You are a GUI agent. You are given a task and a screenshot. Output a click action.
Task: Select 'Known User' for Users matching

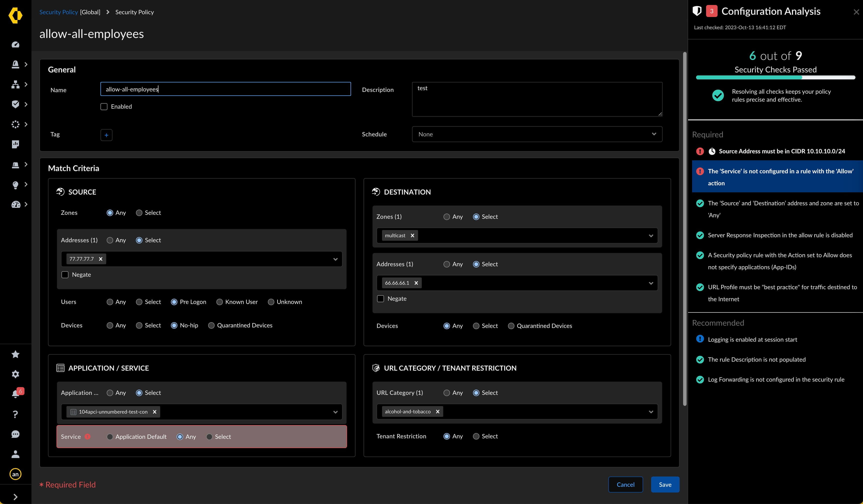coord(220,302)
